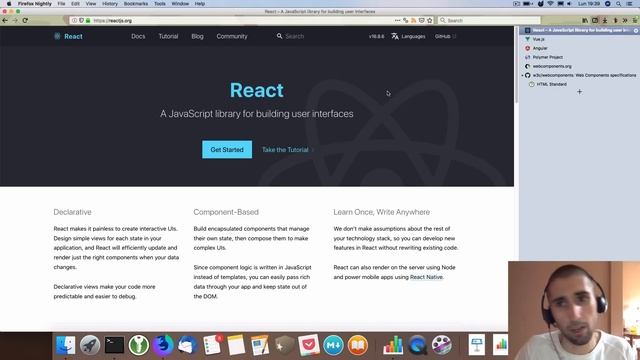This screenshot has width=640, height=360.
Task: Toggle the sidebar toolbar icon
Action: (x=595, y=20)
